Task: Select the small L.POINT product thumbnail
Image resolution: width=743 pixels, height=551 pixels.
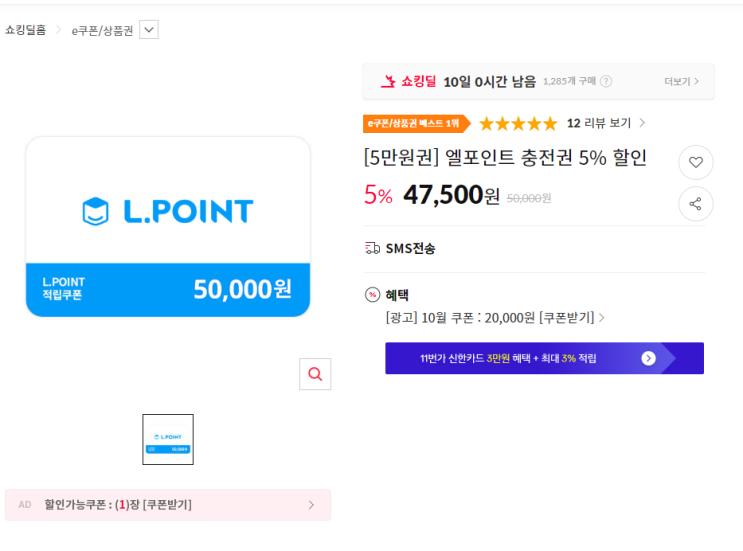Action: [168, 439]
